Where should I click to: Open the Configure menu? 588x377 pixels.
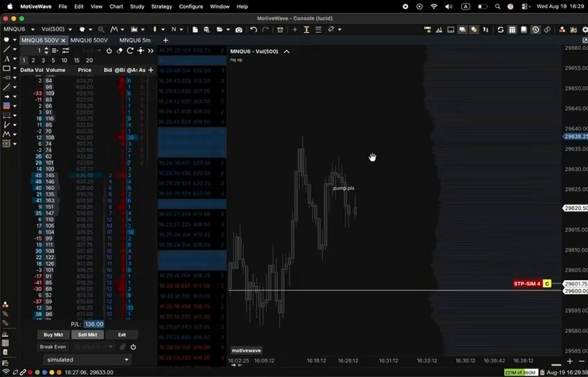(191, 6)
